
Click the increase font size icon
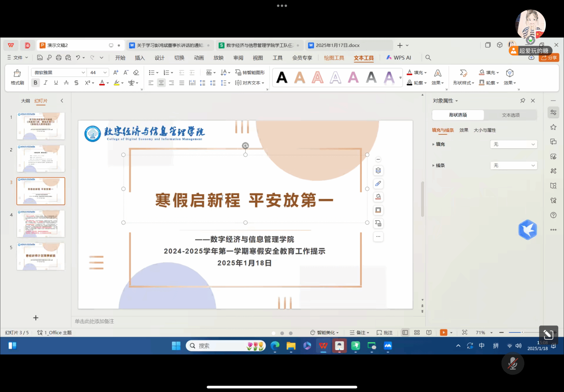point(116,72)
